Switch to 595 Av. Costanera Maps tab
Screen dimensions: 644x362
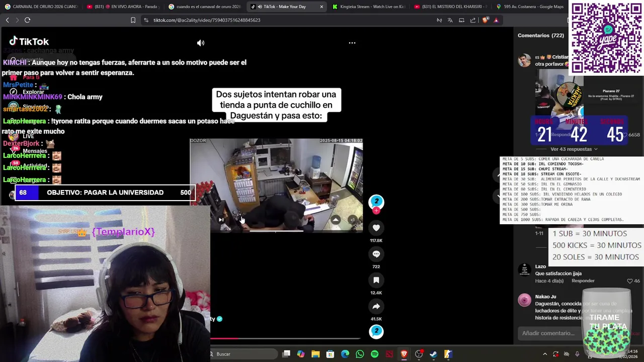coord(530,7)
